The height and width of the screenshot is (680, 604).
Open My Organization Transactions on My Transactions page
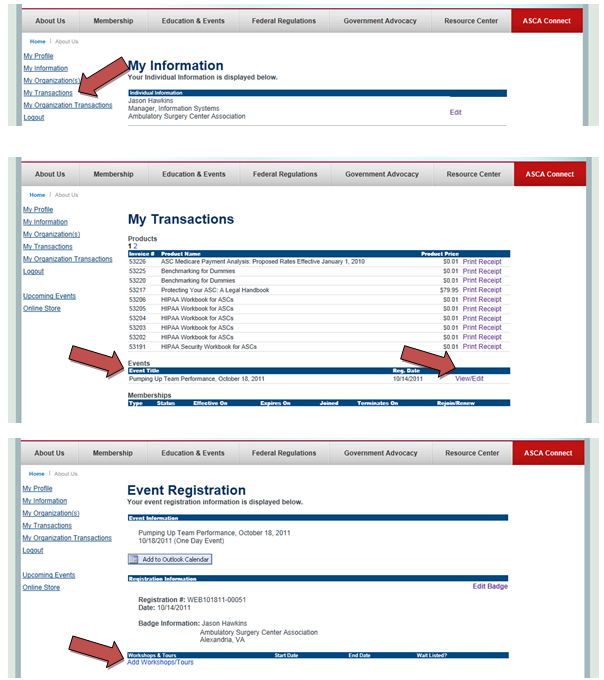(68, 259)
